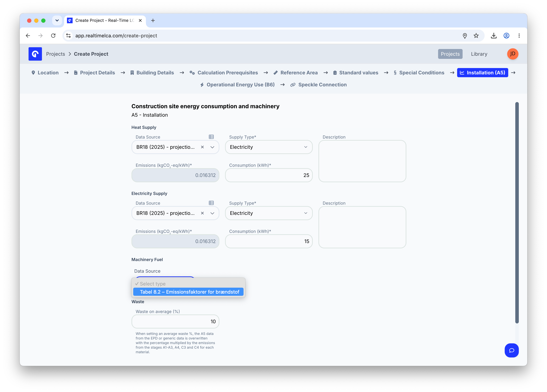Open the Library page
The width and height of the screenshot is (547, 392).
pyautogui.click(x=479, y=54)
